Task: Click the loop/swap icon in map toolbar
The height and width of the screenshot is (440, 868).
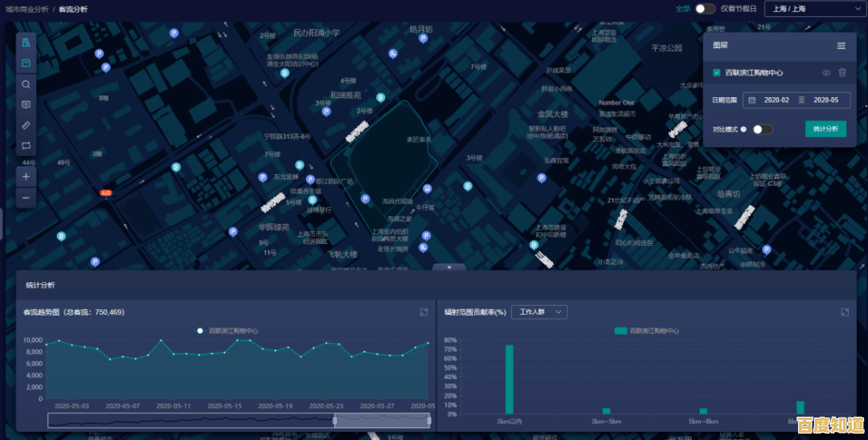Action: point(26,145)
